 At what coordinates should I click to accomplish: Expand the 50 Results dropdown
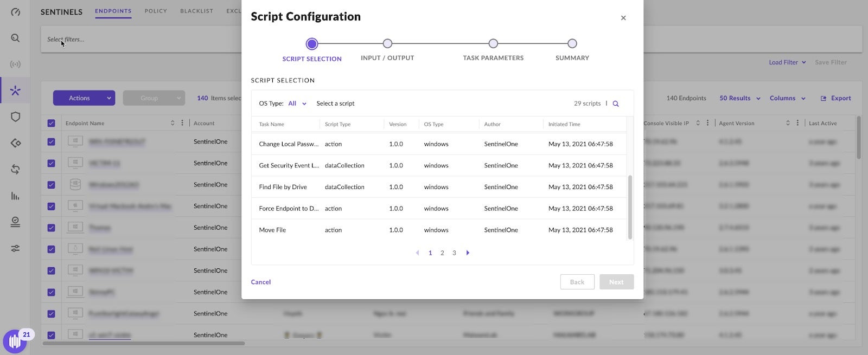point(740,98)
